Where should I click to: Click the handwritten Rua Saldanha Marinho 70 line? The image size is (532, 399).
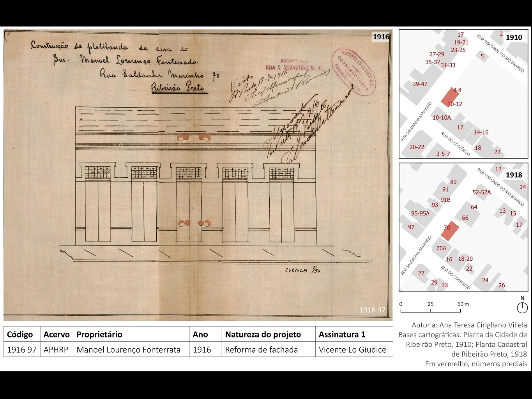(x=159, y=74)
